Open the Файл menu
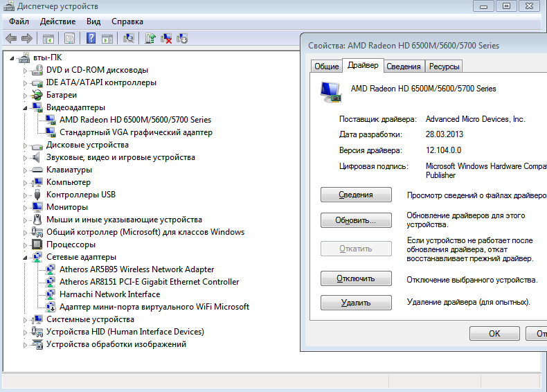The height and width of the screenshot is (392, 547). (x=19, y=21)
